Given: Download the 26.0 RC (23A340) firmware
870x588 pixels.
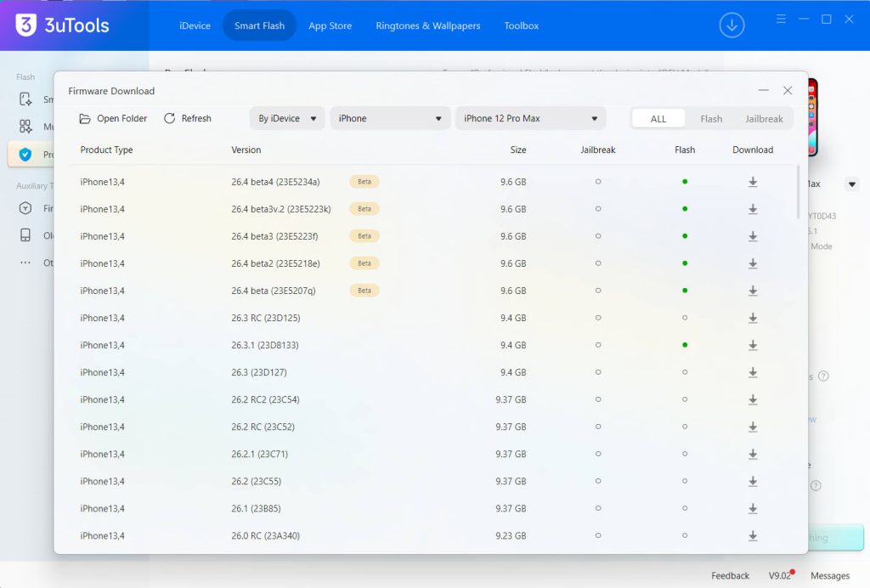Looking at the screenshot, I should pyautogui.click(x=753, y=535).
